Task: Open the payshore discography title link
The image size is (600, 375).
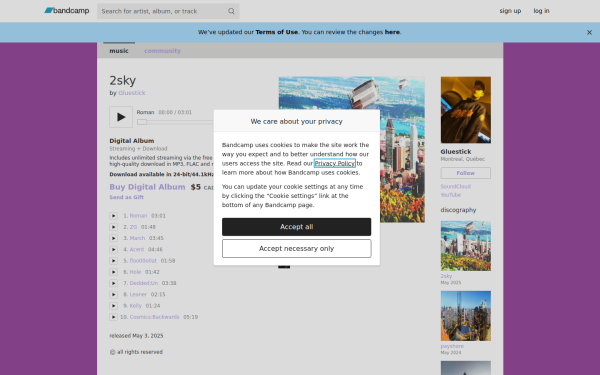Action: (x=452, y=346)
